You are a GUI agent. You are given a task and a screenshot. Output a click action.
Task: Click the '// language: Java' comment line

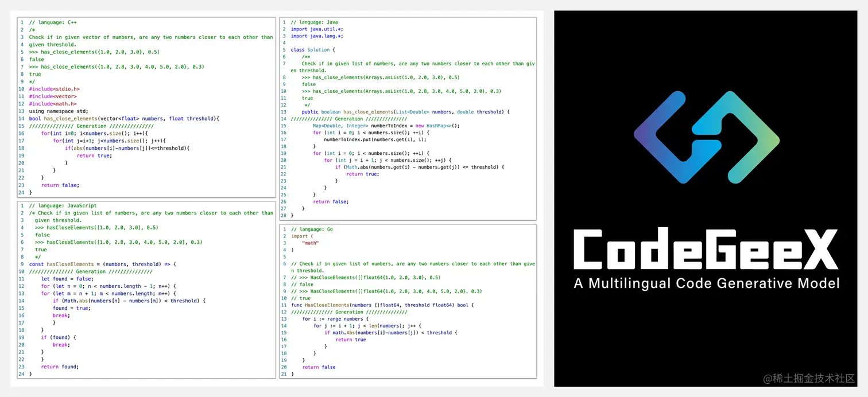pyautogui.click(x=314, y=22)
